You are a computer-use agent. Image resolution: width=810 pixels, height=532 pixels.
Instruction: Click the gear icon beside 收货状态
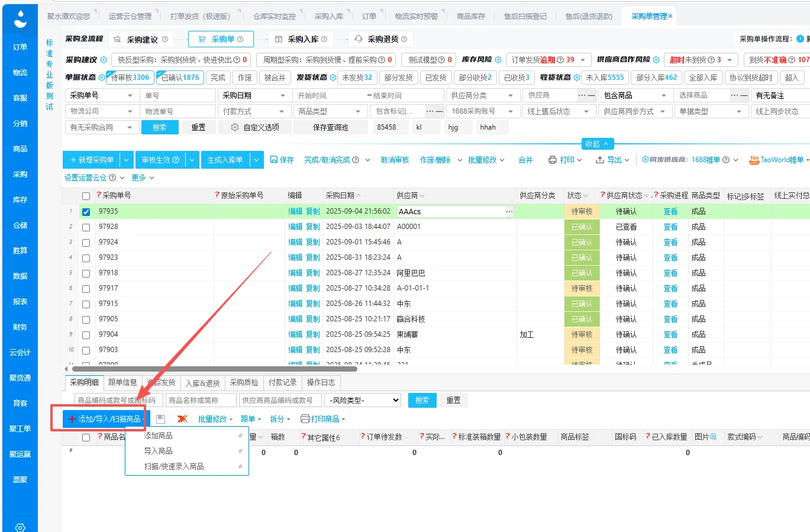[x=577, y=78]
